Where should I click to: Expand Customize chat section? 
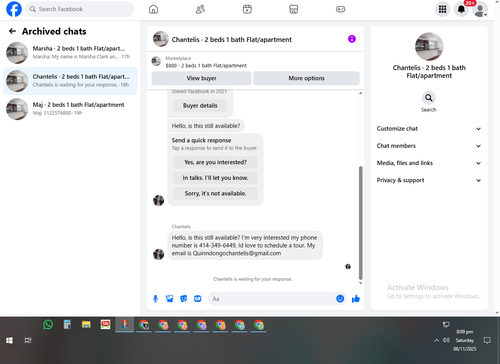click(x=429, y=129)
